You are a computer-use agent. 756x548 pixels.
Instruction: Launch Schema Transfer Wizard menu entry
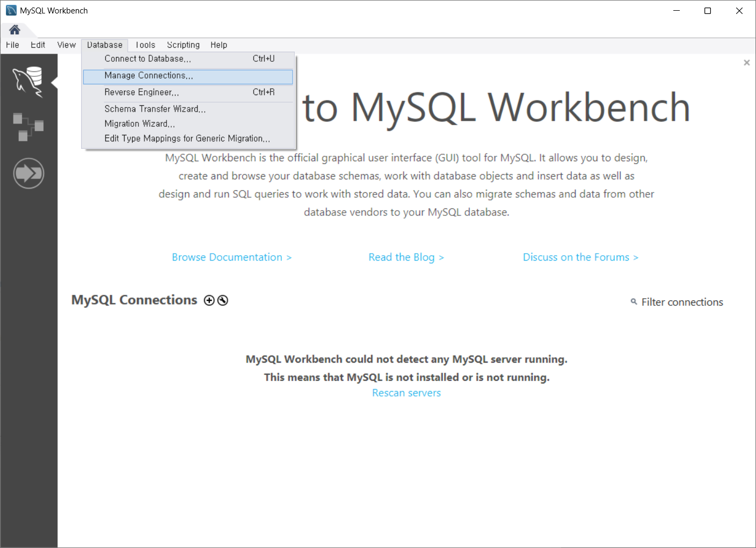[188, 109]
